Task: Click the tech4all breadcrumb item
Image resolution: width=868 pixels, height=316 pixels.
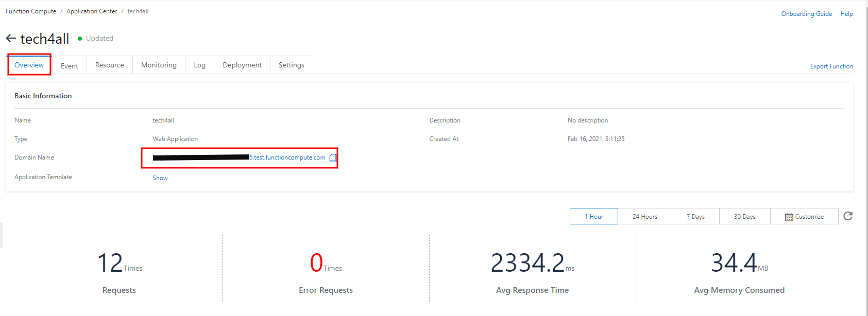Action: (138, 11)
